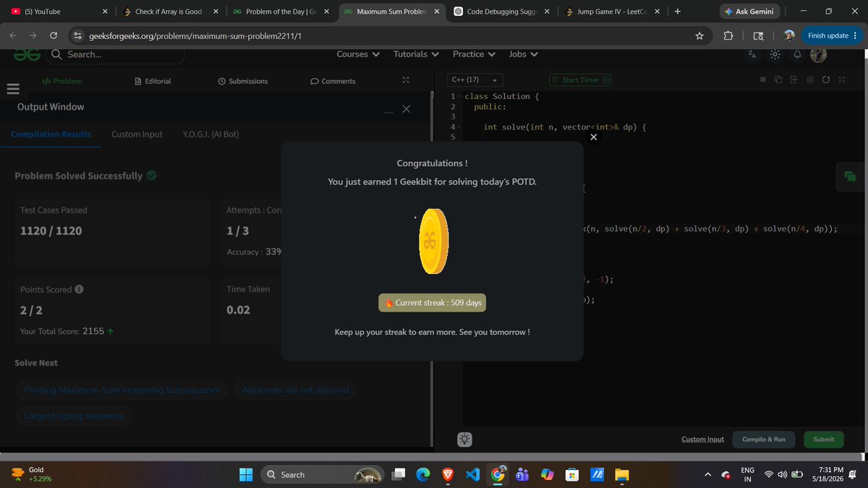The image size is (868, 488).
Task: Expand the Practice menu
Action: click(x=474, y=54)
